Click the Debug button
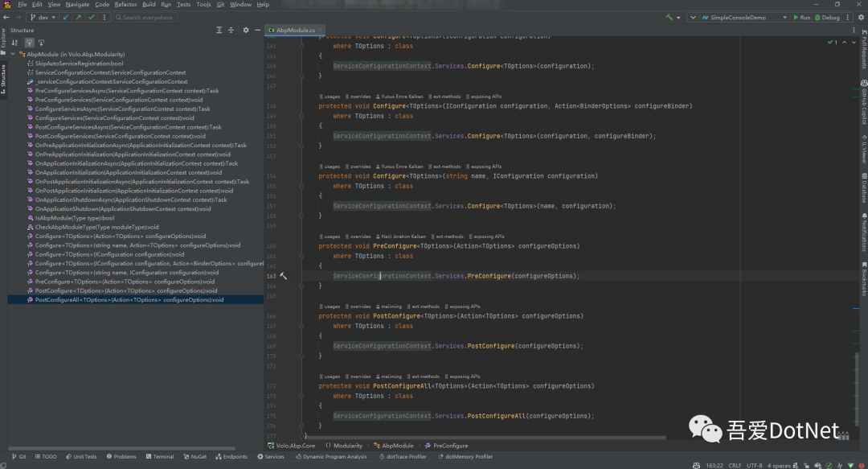 point(827,18)
